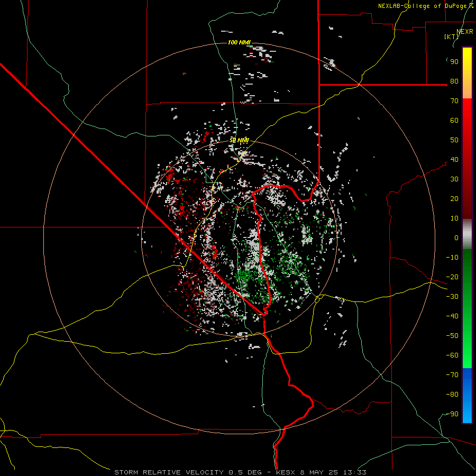
Task: Click the red outbound segment of velocity scale
Action: tap(467, 159)
